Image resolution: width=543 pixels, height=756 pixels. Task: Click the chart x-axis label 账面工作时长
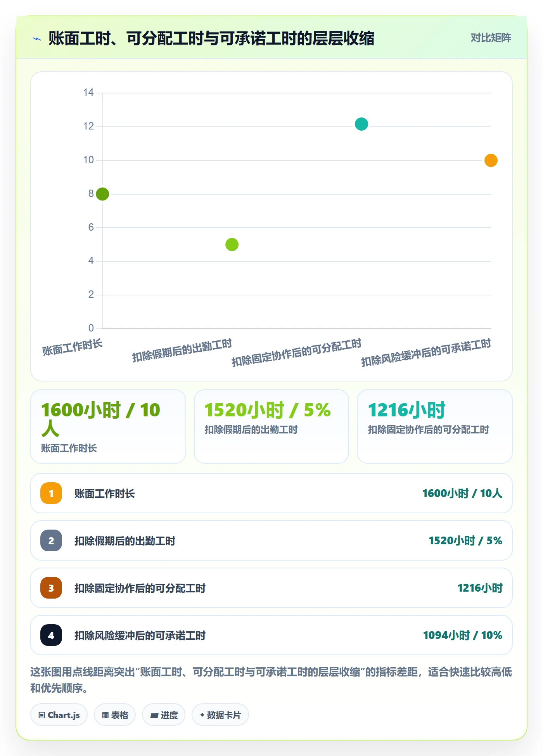pyautogui.click(x=73, y=347)
